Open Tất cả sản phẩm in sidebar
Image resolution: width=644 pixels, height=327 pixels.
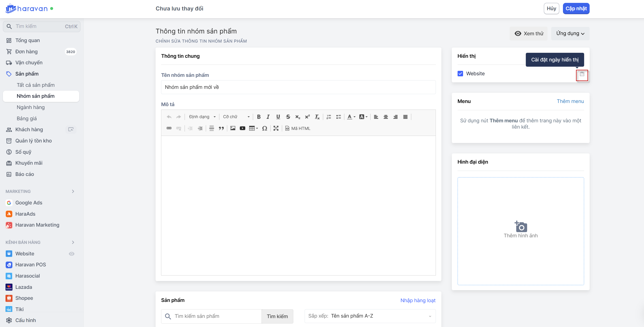click(36, 85)
